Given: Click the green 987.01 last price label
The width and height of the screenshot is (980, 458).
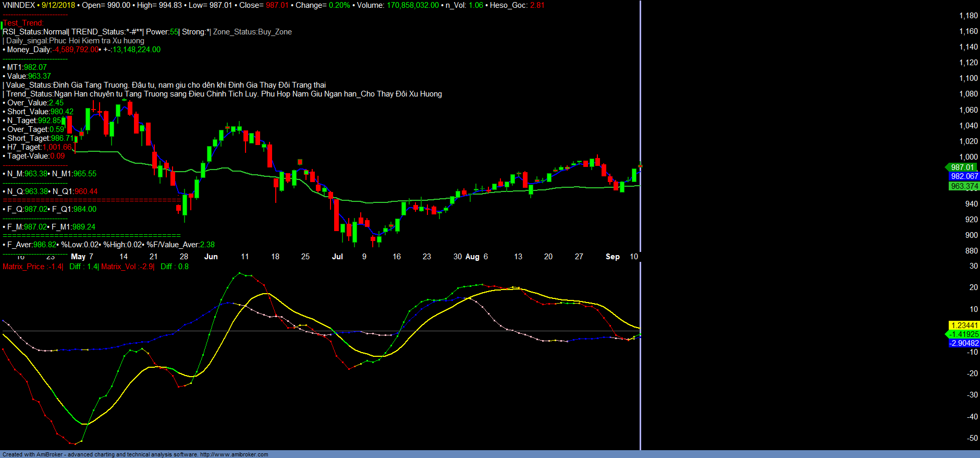Looking at the screenshot, I should coord(962,167).
